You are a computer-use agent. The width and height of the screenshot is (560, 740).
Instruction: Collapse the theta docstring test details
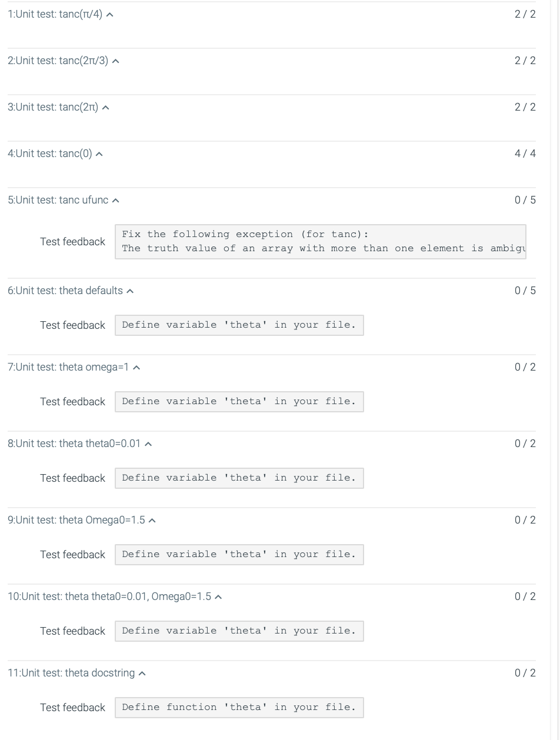[143, 673]
